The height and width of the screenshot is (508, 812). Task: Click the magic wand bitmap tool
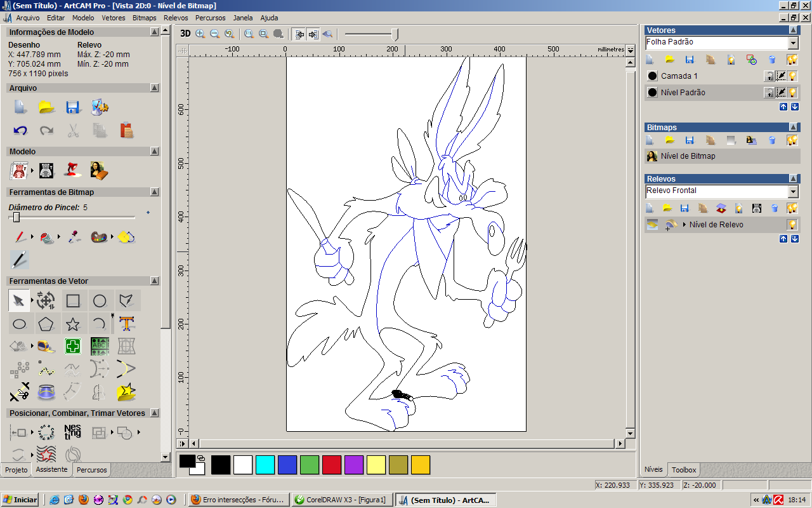click(20, 259)
